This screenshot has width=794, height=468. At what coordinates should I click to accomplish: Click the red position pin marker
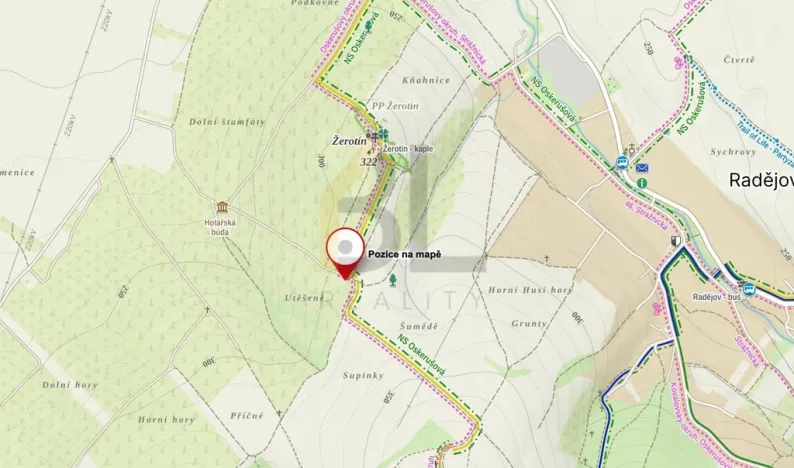coord(345,253)
